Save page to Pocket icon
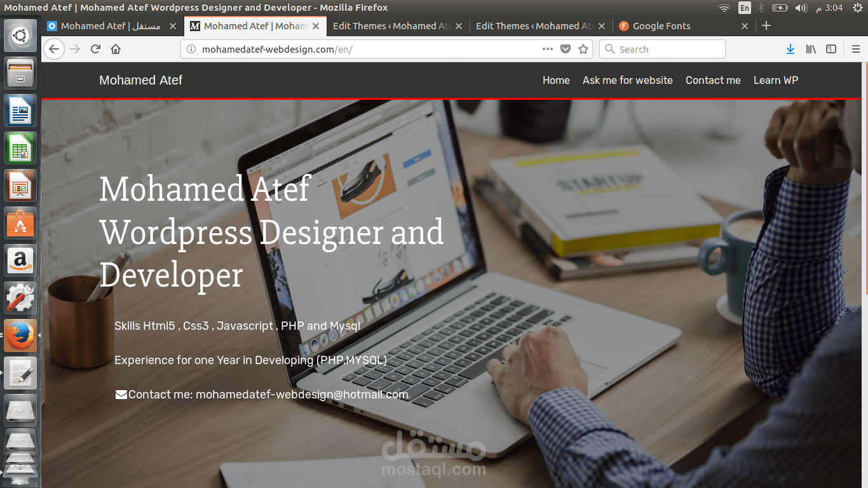Image resolution: width=868 pixels, height=488 pixels. click(566, 49)
